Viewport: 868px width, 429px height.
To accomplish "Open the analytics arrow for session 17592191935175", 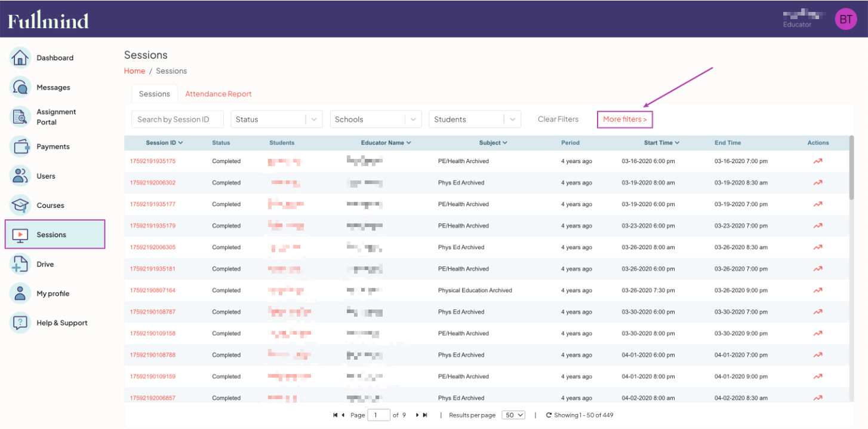I will pos(817,161).
